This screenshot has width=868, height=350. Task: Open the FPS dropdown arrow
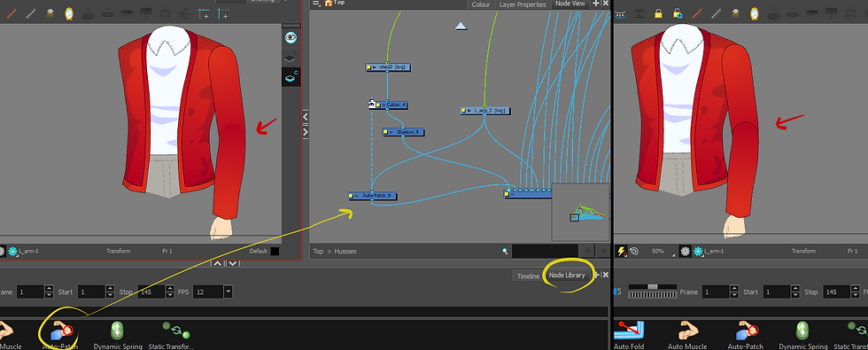click(x=228, y=292)
